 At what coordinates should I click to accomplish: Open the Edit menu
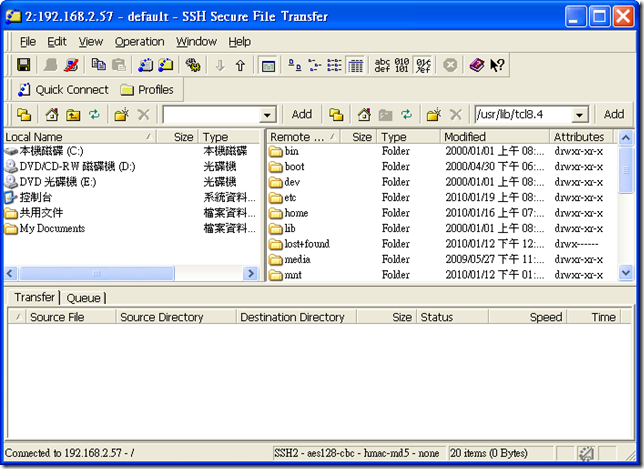pos(57,41)
